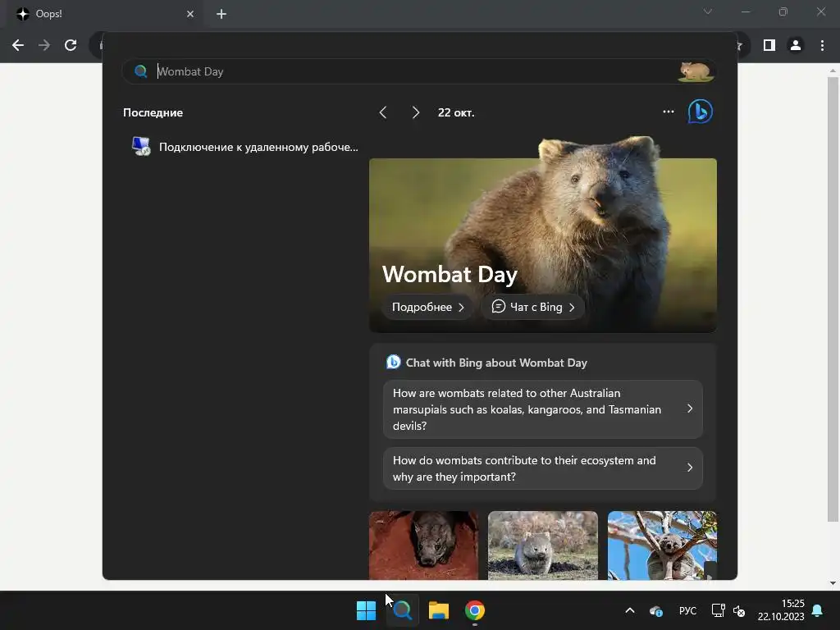Show hidden system tray icons
This screenshot has width=840, height=630.
click(630, 610)
